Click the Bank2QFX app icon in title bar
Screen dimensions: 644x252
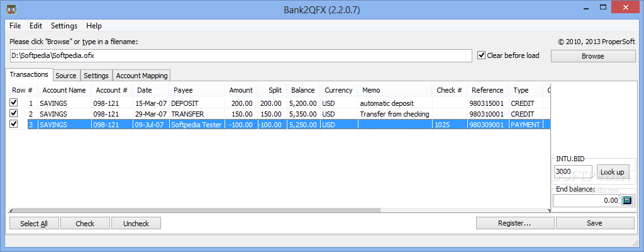[x=12, y=9]
